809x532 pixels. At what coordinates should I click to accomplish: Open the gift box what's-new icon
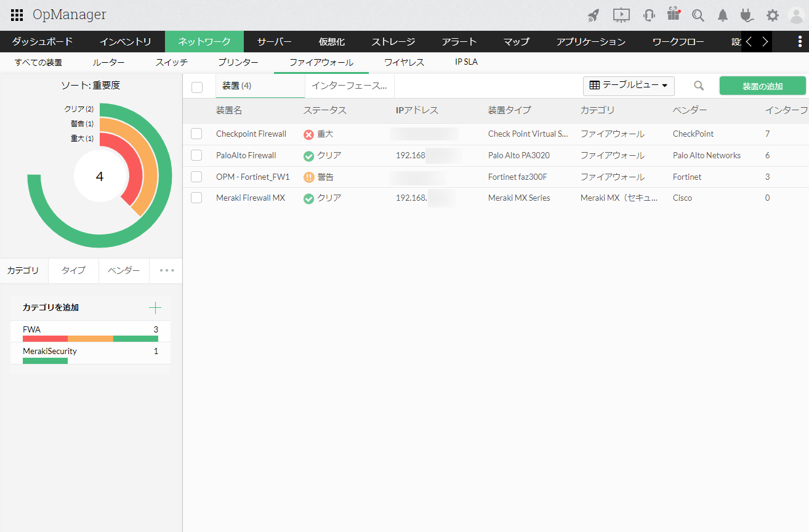tap(674, 15)
